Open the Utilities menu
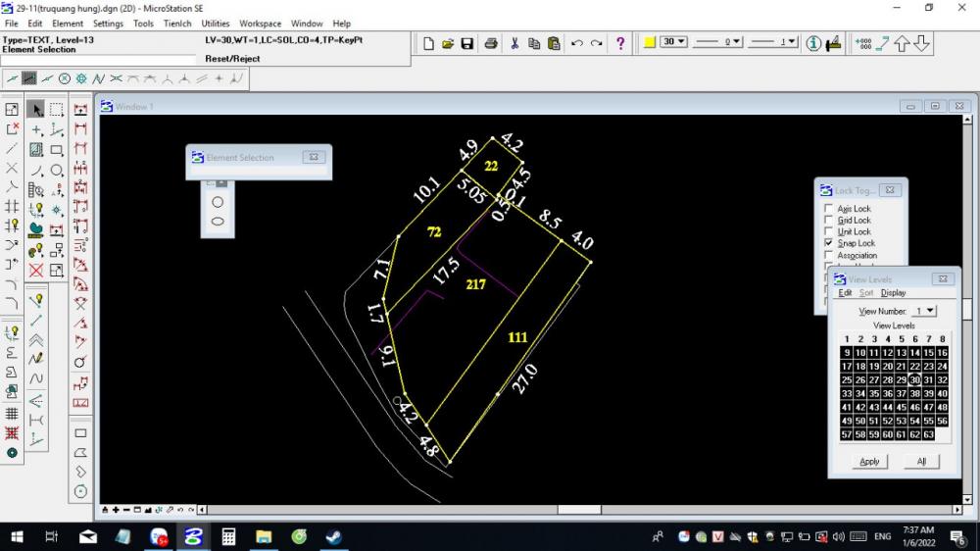980x551 pixels. coord(215,24)
